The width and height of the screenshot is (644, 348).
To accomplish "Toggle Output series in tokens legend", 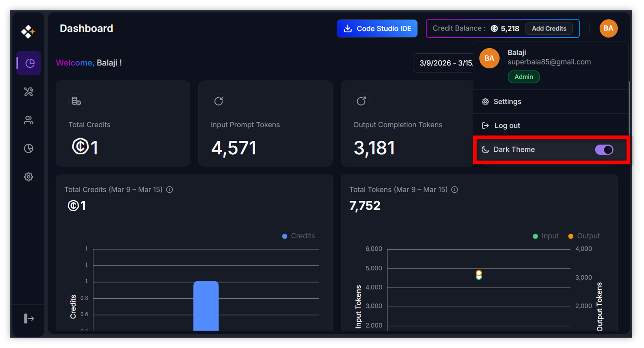I will [x=584, y=236].
